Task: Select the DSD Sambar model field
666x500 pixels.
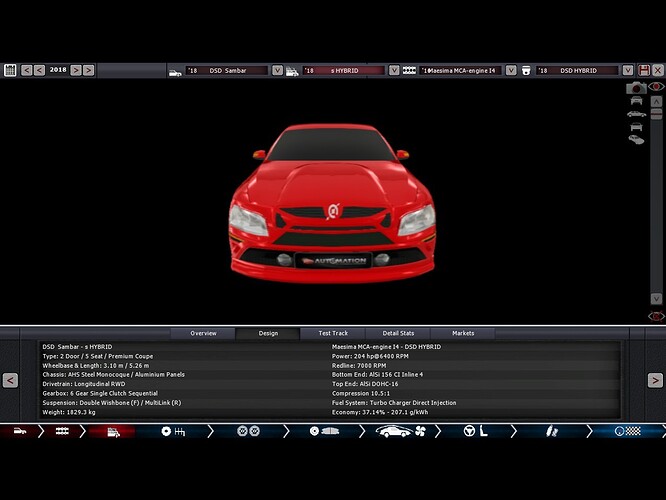Action: (x=227, y=71)
